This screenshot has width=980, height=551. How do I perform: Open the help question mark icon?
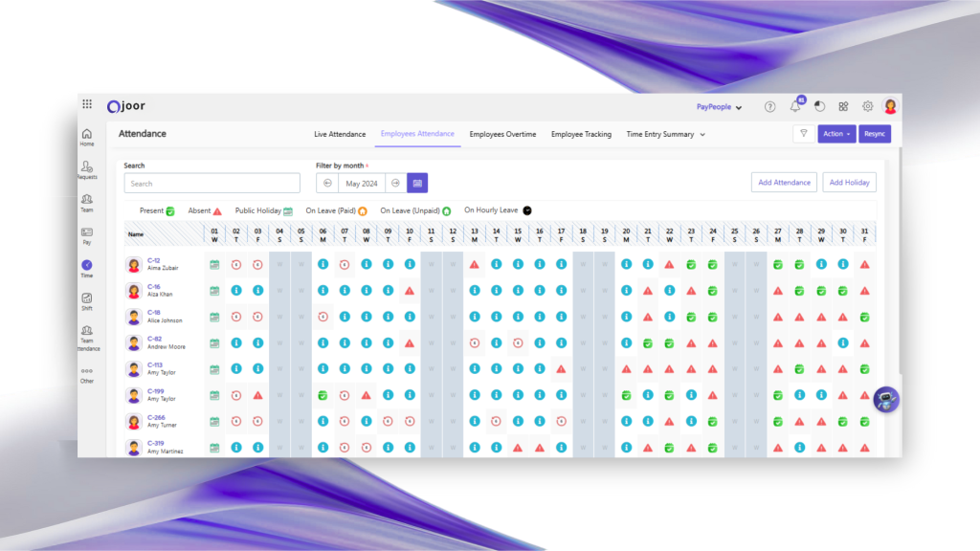point(770,107)
